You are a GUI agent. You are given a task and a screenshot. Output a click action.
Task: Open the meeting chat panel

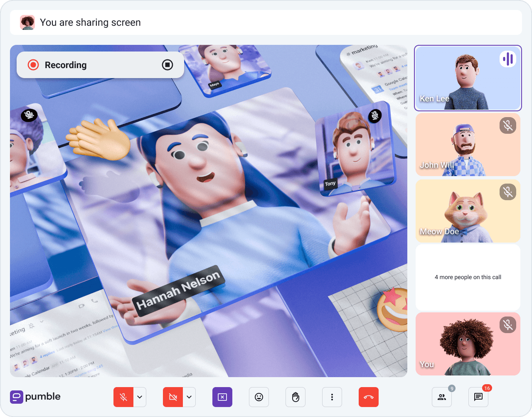click(478, 397)
